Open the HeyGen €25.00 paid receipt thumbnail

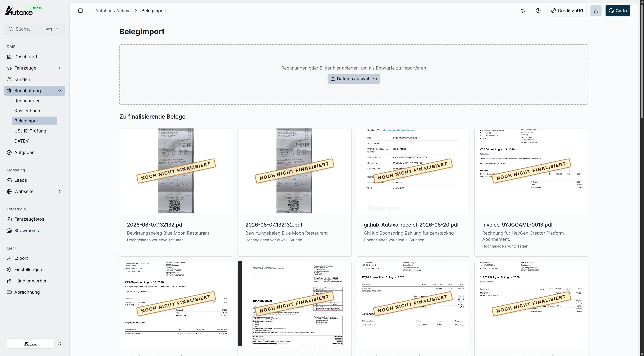(176, 304)
